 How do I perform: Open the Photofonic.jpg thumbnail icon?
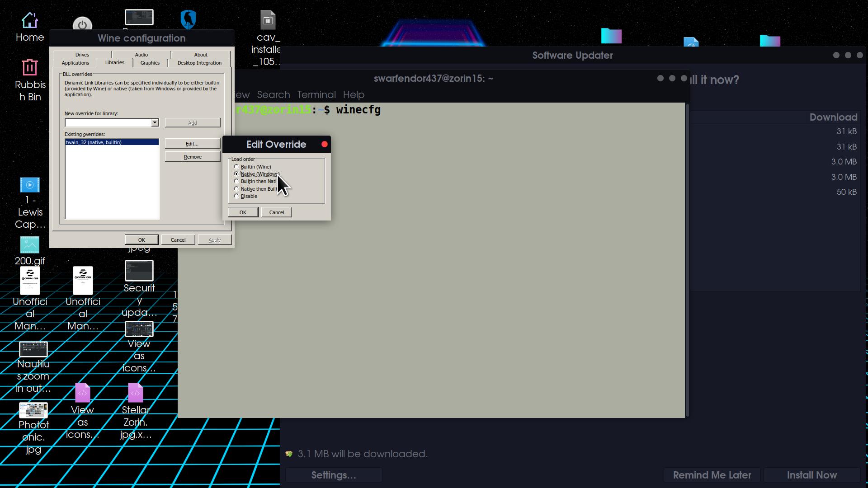point(33,410)
